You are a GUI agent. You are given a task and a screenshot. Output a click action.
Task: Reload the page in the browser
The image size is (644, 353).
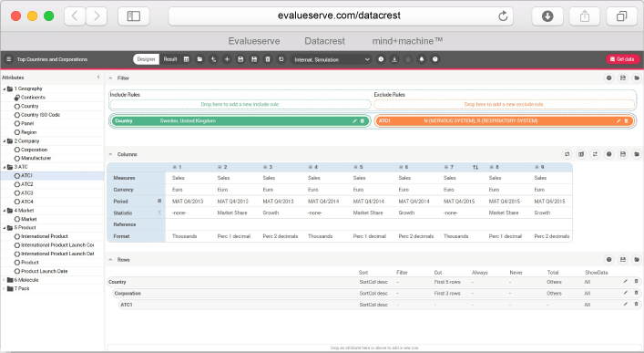click(x=503, y=16)
